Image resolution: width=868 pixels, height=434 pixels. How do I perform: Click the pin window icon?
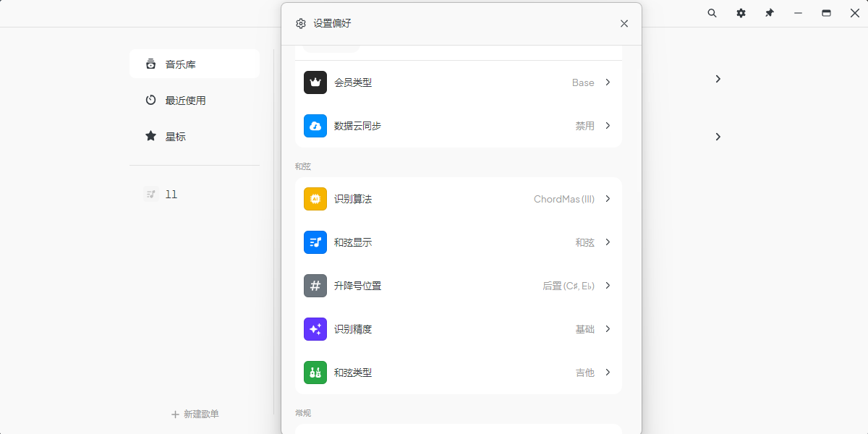click(770, 13)
